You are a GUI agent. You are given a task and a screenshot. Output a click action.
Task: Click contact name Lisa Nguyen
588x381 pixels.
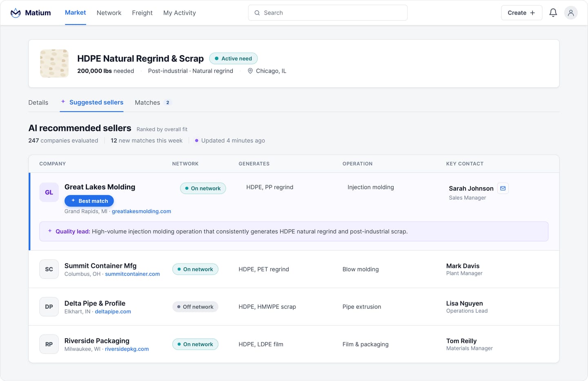click(464, 303)
